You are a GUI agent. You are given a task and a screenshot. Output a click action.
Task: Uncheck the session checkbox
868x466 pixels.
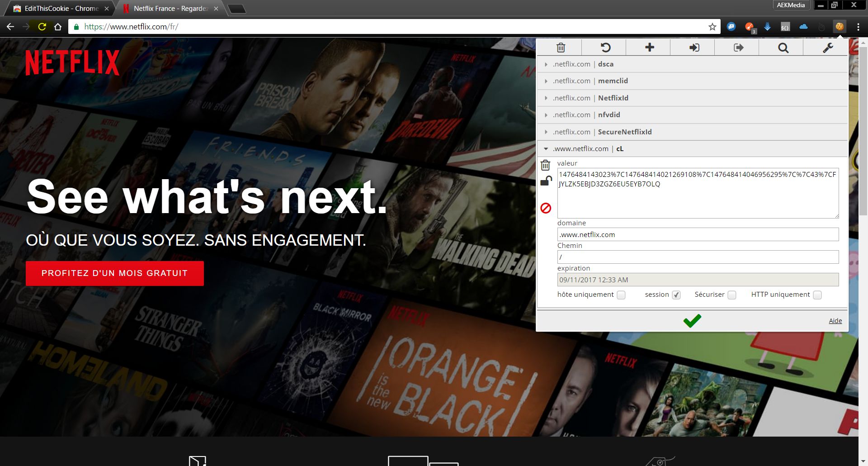click(x=676, y=295)
